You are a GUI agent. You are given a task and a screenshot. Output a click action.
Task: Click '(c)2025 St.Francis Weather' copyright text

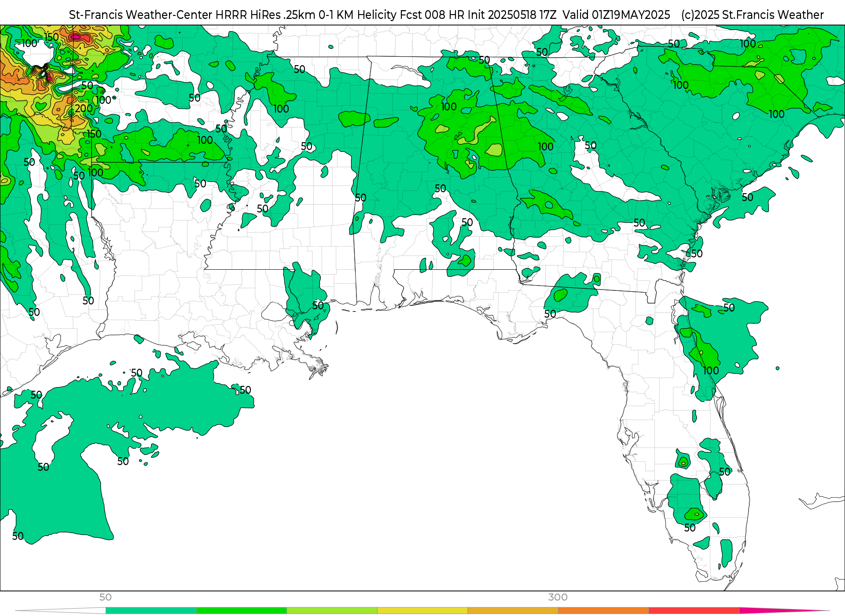click(x=752, y=15)
